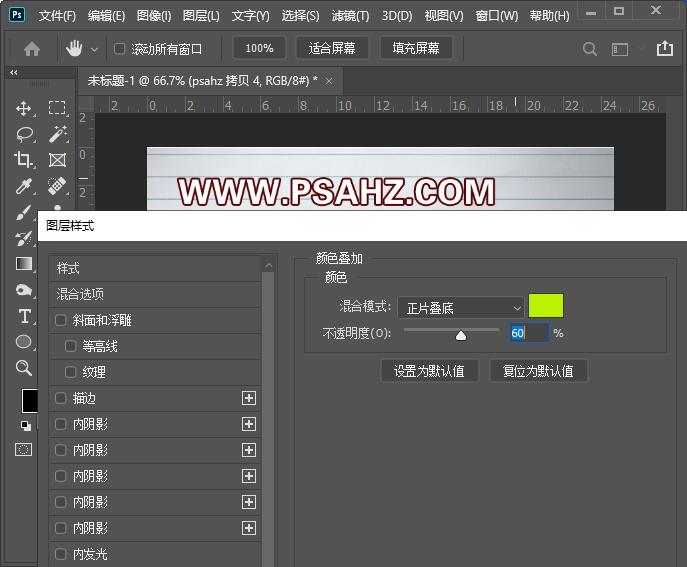Click the 复位为默认值 button

coord(538,371)
